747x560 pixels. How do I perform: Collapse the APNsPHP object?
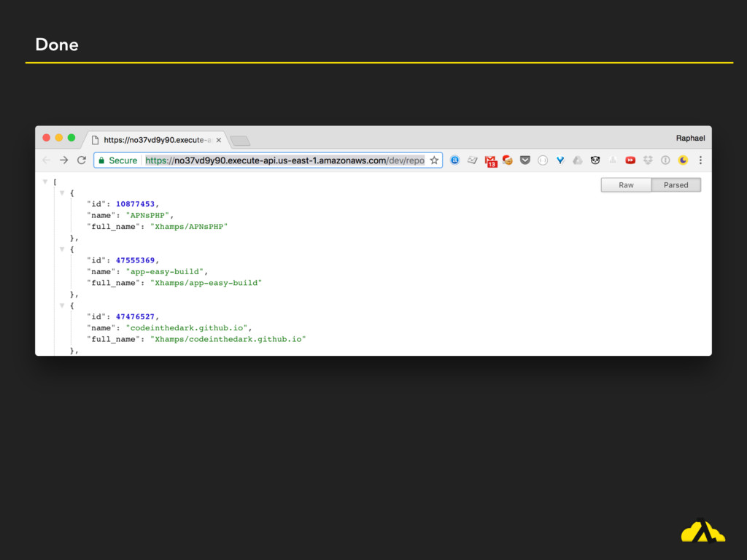62,192
